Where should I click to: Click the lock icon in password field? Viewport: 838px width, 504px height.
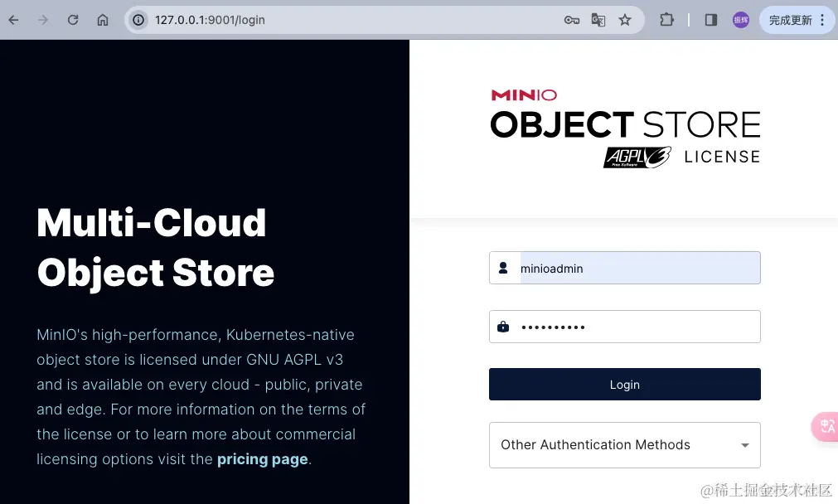click(x=503, y=327)
